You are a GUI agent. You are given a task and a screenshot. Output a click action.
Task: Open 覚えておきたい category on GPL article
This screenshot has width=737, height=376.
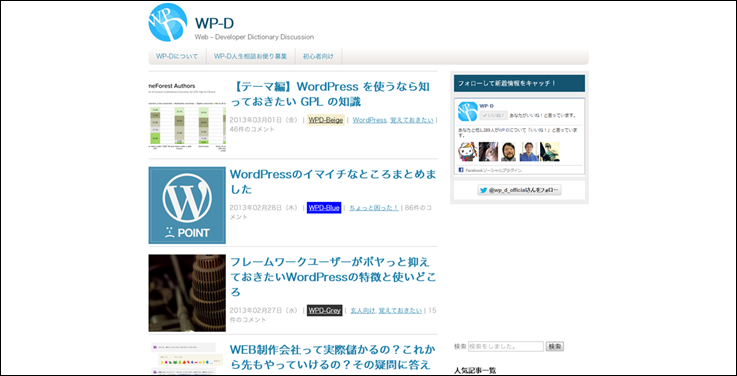(412, 120)
